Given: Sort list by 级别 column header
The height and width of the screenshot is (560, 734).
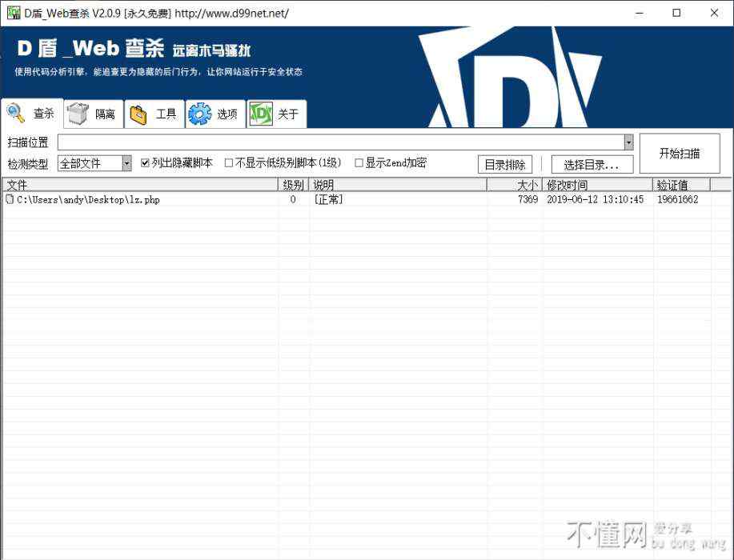Looking at the screenshot, I should click(293, 185).
